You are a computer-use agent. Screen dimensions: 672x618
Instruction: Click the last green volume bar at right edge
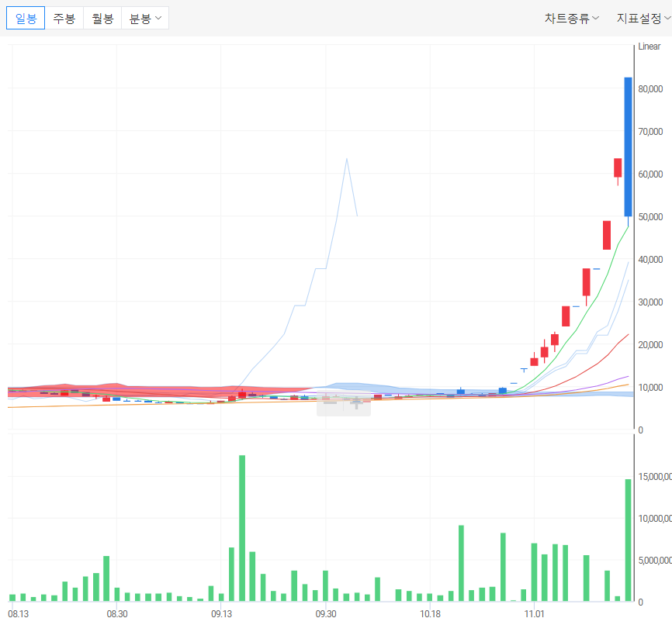[628, 540]
